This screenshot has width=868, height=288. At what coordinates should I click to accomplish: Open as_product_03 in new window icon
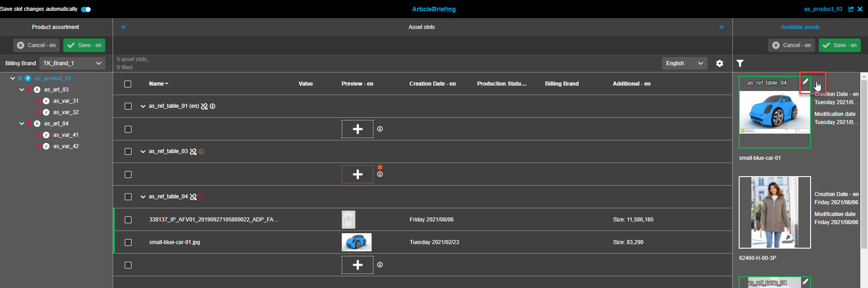[x=851, y=9]
